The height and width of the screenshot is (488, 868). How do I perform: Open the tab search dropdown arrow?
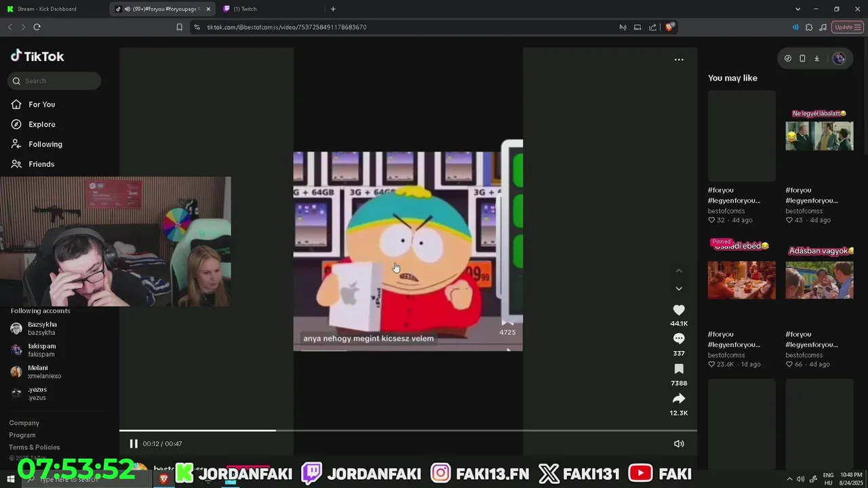pos(797,9)
